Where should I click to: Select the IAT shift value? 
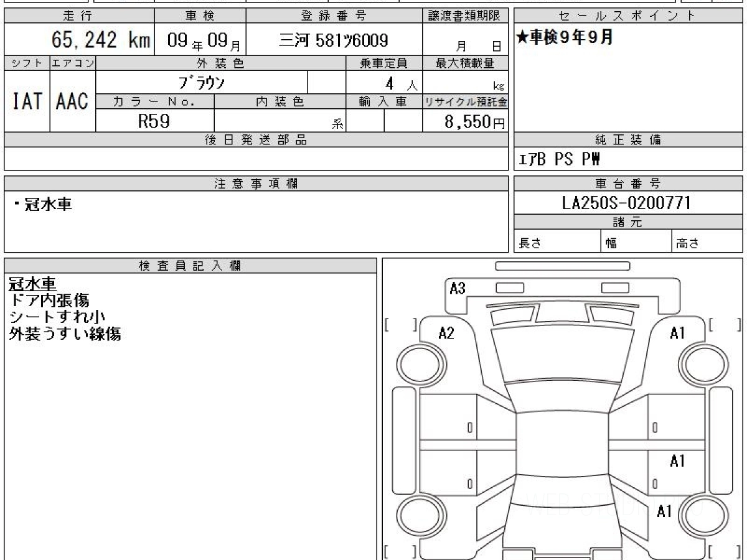pos(27,101)
